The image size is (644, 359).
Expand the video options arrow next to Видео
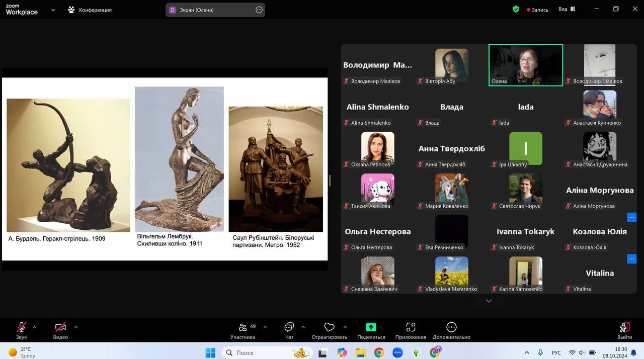[x=76, y=327]
